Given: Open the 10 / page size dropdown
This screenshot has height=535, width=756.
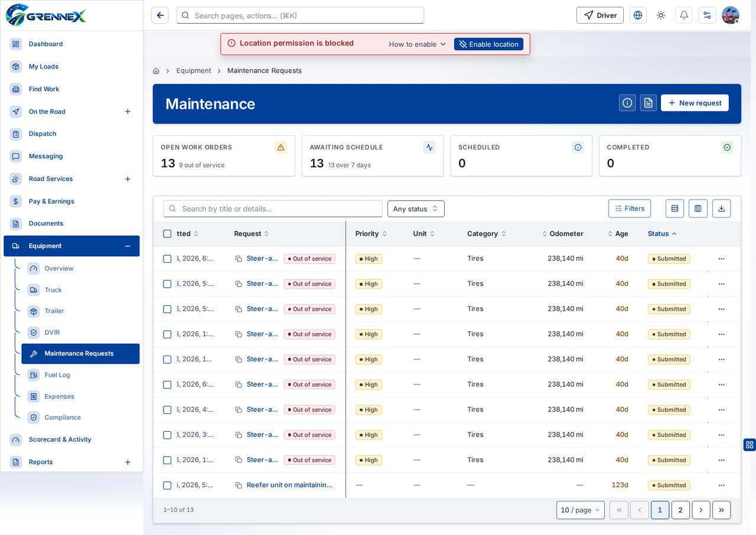Looking at the screenshot, I should tap(580, 510).
